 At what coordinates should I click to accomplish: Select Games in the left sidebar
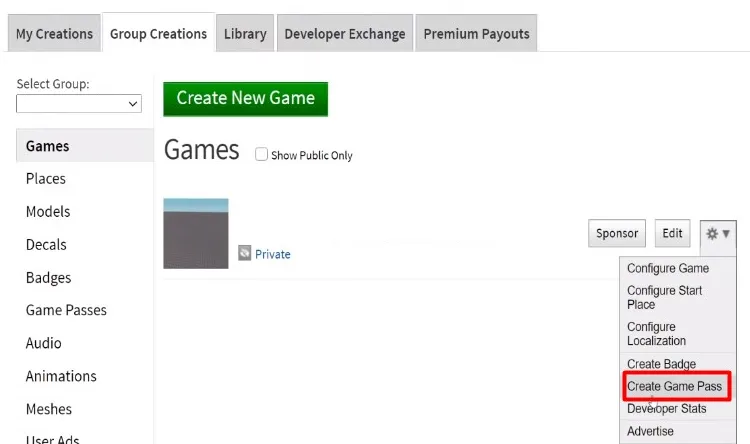pos(85,146)
